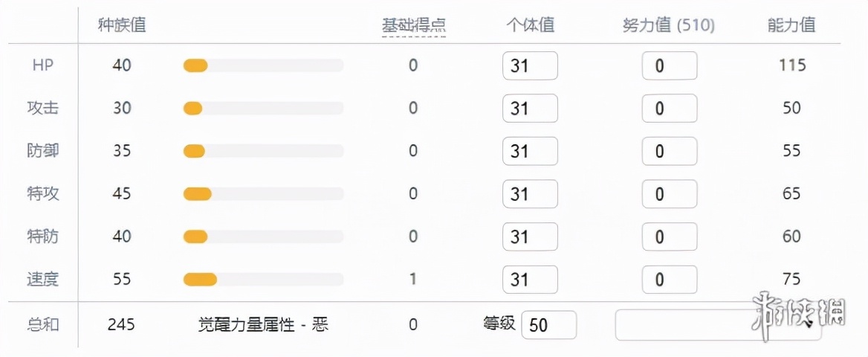Click the 速度 个体值 input box
The width and height of the screenshot is (868, 357).
click(x=530, y=280)
